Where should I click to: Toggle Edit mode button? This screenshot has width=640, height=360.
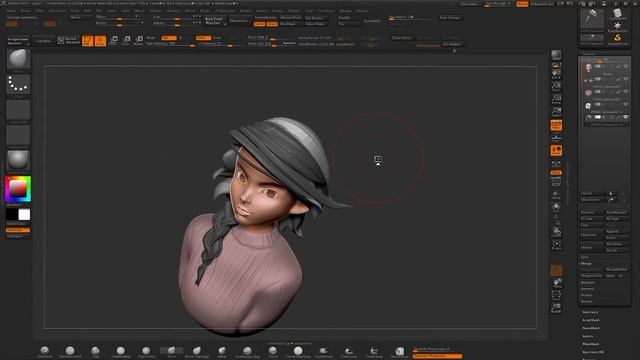tap(87, 40)
